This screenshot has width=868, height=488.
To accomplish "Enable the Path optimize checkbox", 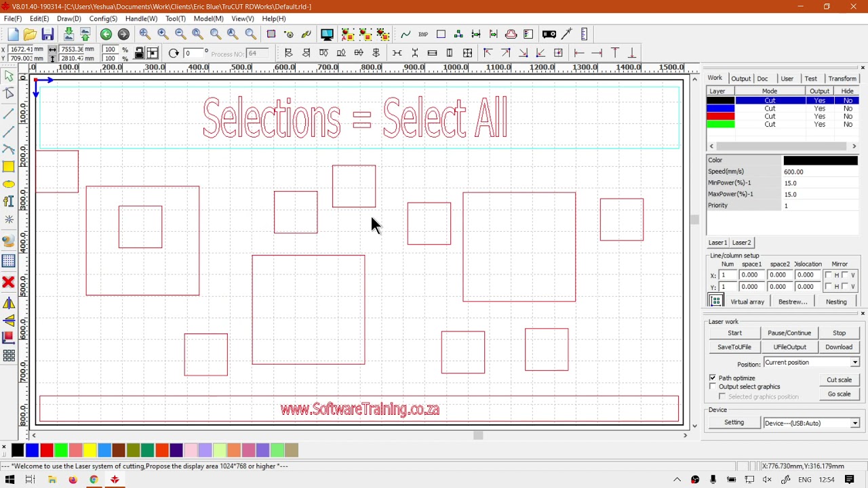I will click(x=713, y=378).
